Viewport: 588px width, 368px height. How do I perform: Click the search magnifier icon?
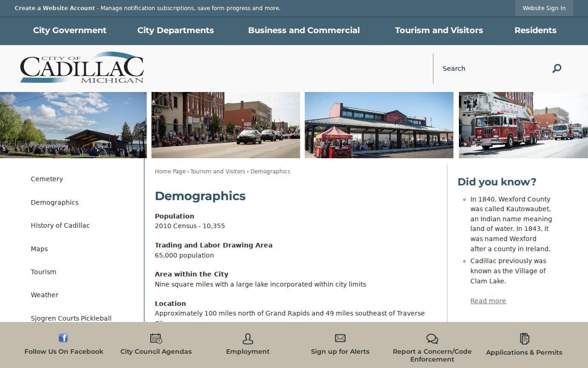pyautogui.click(x=557, y=69)
